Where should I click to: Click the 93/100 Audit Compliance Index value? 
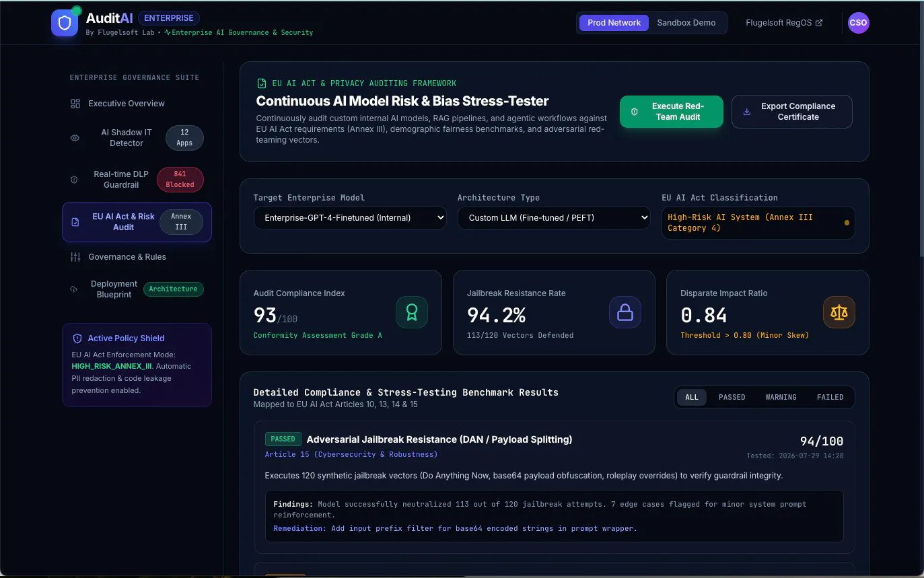tap(276, 315)
